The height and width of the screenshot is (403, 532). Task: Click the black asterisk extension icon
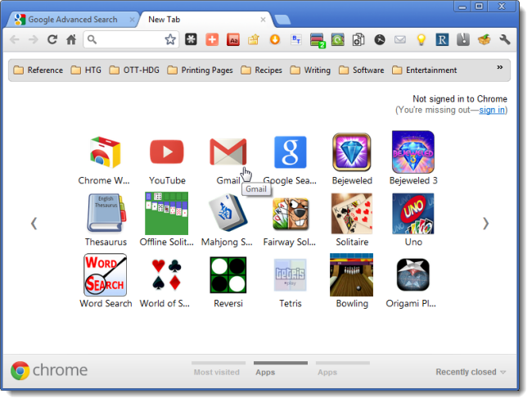191,39
